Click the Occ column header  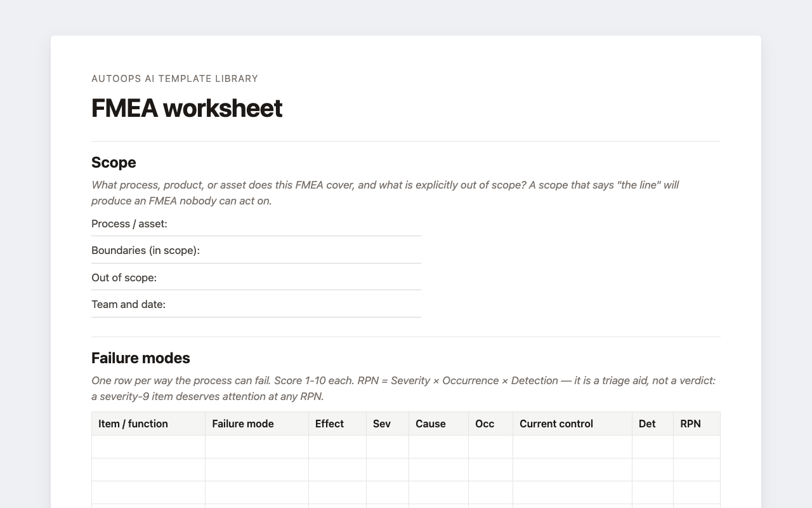coord(491,424)
